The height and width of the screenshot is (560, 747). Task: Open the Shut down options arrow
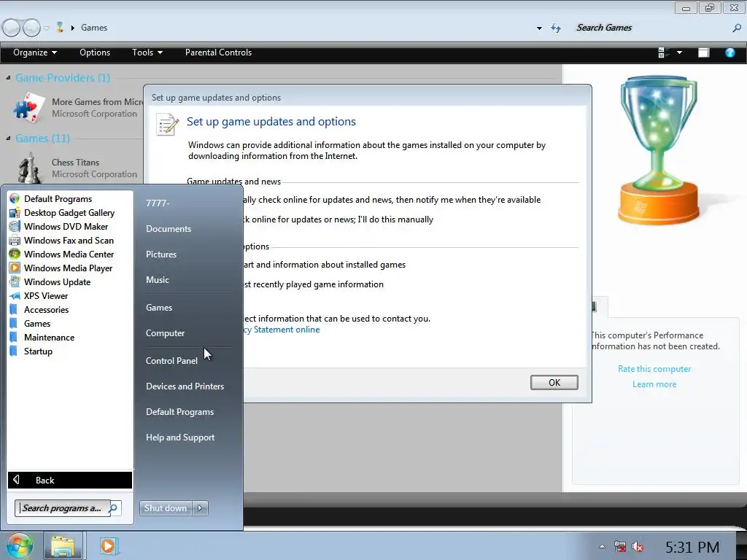tap(200, 508)
